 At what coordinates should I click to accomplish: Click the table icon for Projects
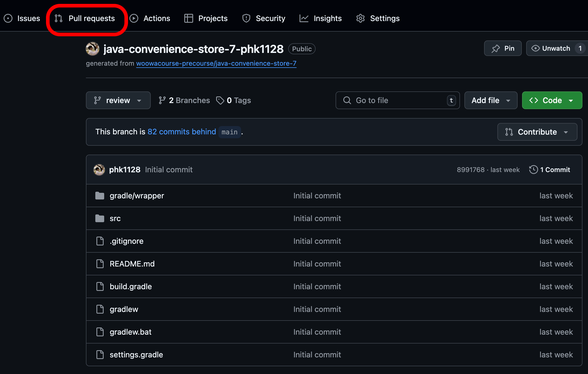[x=189, y=18]
